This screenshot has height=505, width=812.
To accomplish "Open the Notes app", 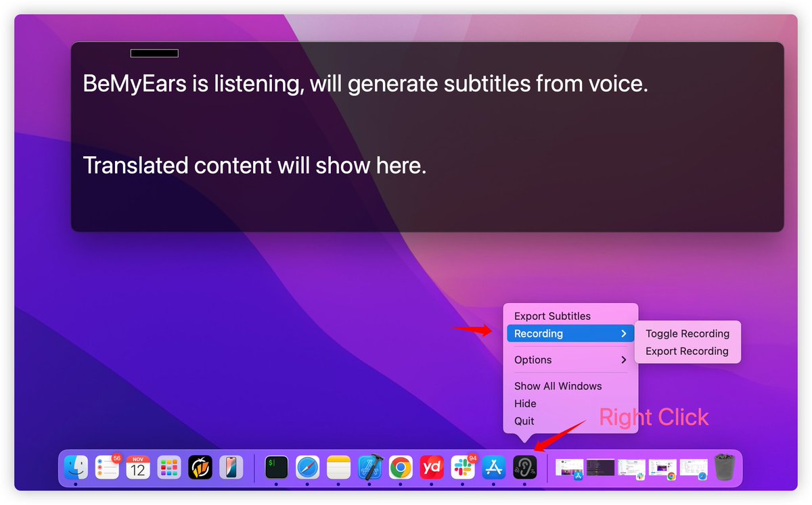I will (338, 467).
